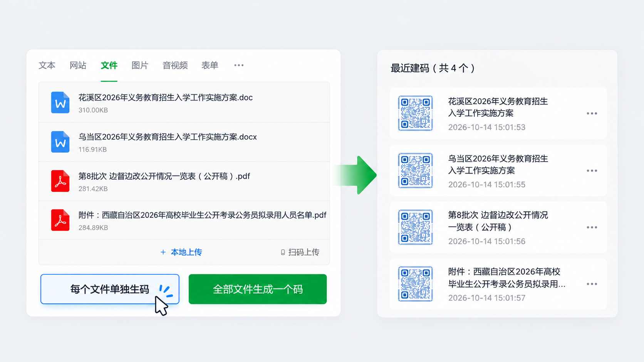Click the Word icon for 花溪区 .doc file

pos(60,103)
